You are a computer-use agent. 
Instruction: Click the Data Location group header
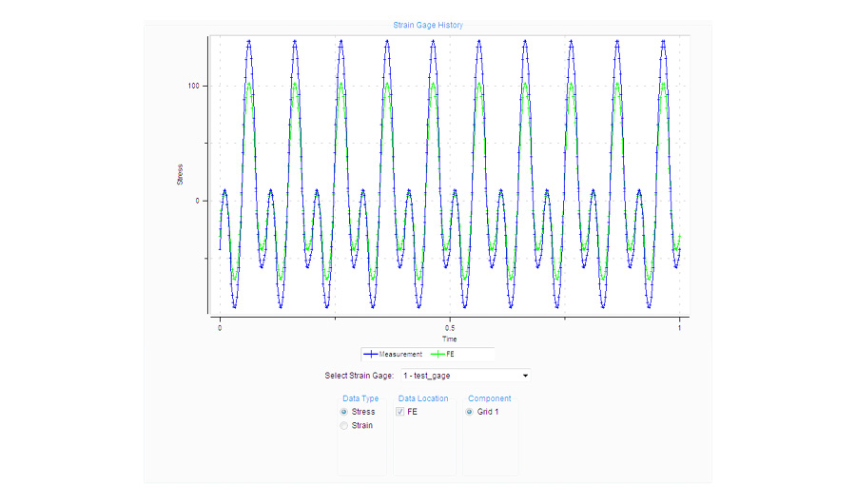(x=423, y=398)
